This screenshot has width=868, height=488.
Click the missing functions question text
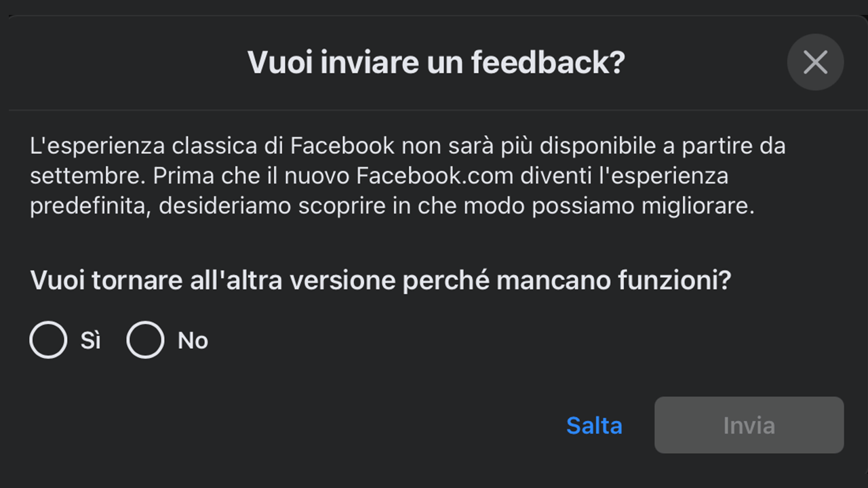[x=380, y=281]
